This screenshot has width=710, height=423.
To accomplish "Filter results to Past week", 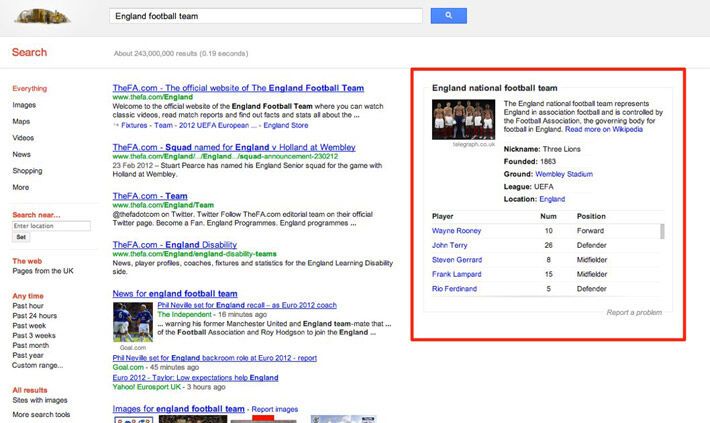I will tap(29, 326).
